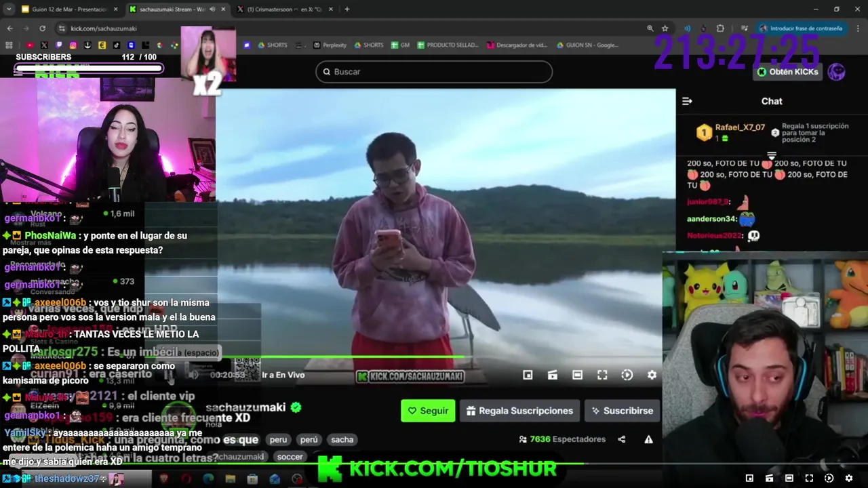Open the YouTube bookmark icon
This screenshot has width=868, height=488.
pos(30,45)
